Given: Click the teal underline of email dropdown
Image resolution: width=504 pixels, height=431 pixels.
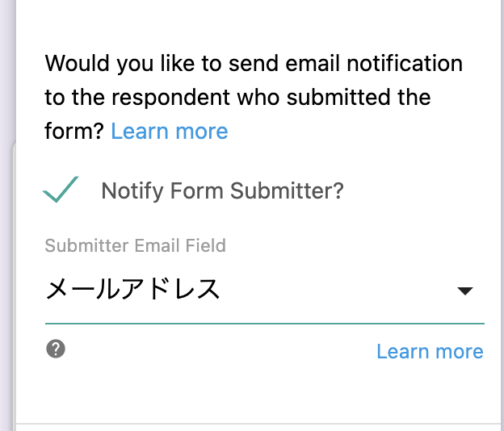Looking at the screenshot, I should pos(265,324).
